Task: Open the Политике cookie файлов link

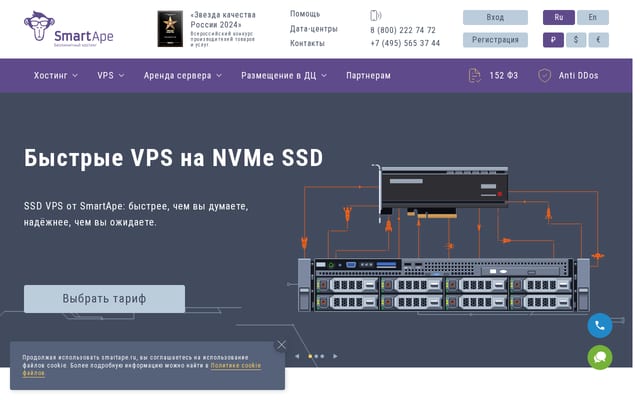Action: pos(236,366)
